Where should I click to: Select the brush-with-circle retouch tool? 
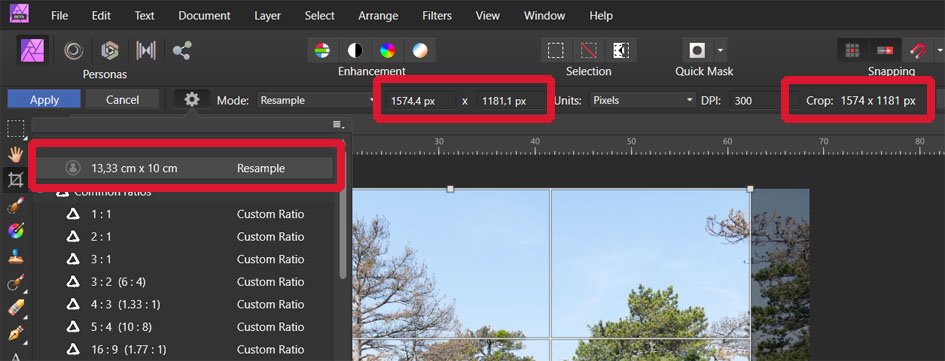(16, 282)
